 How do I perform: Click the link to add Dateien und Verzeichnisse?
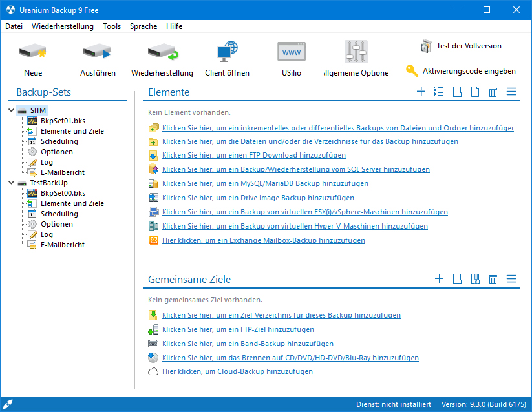310,141
